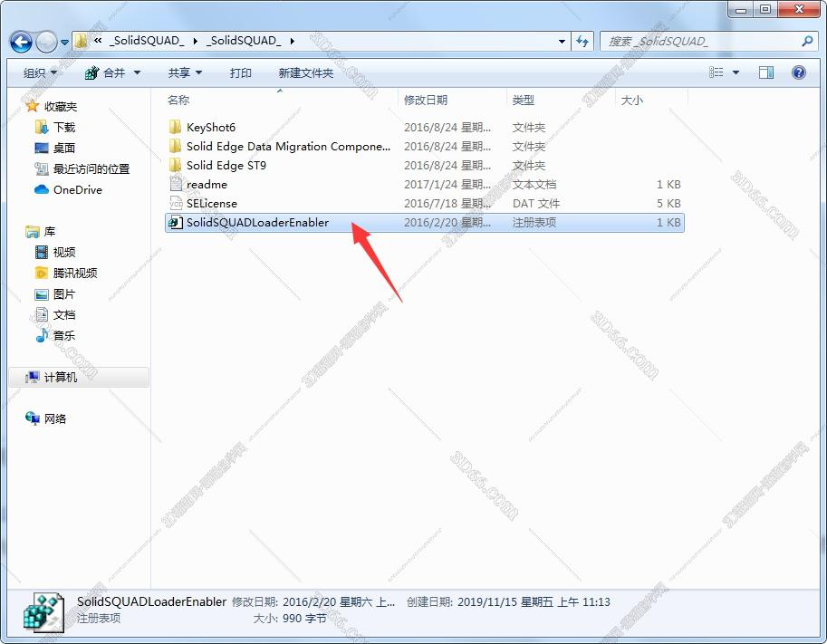827x644 pixels.
Task: Select the SolidSQUADLoaderEnabler registry file icon
Action: click(175, 222)
